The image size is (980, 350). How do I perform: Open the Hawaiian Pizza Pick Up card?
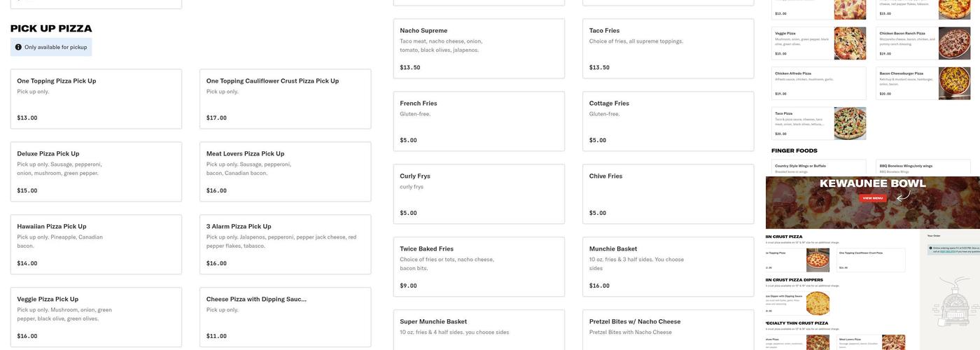coord(96,244)
